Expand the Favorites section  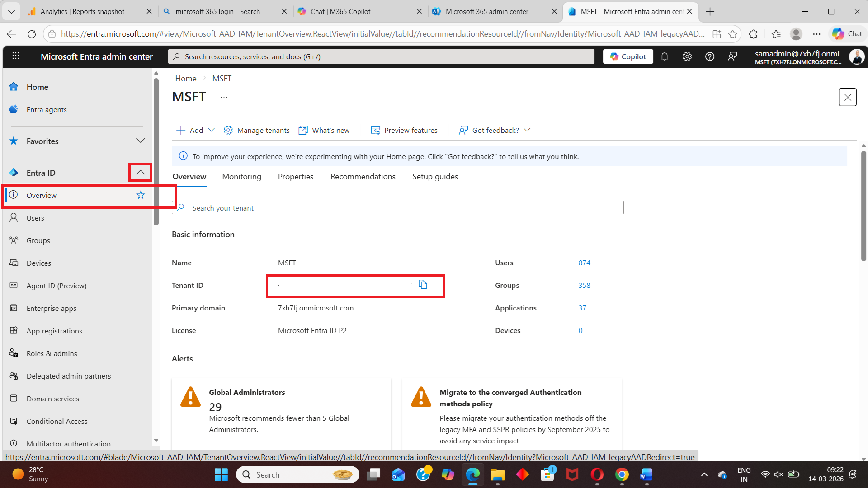click(x=140, y=141)
